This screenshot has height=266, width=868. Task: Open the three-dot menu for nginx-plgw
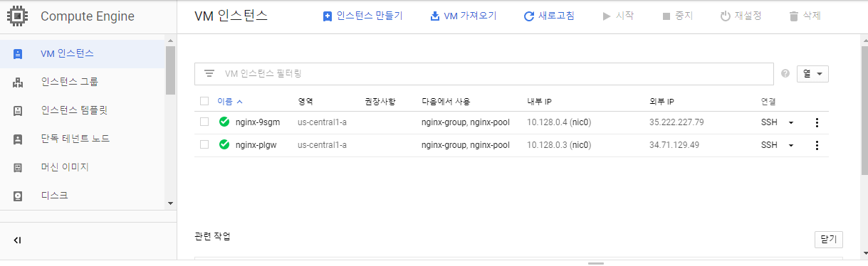pyautogui.click(x=817, y=145)
